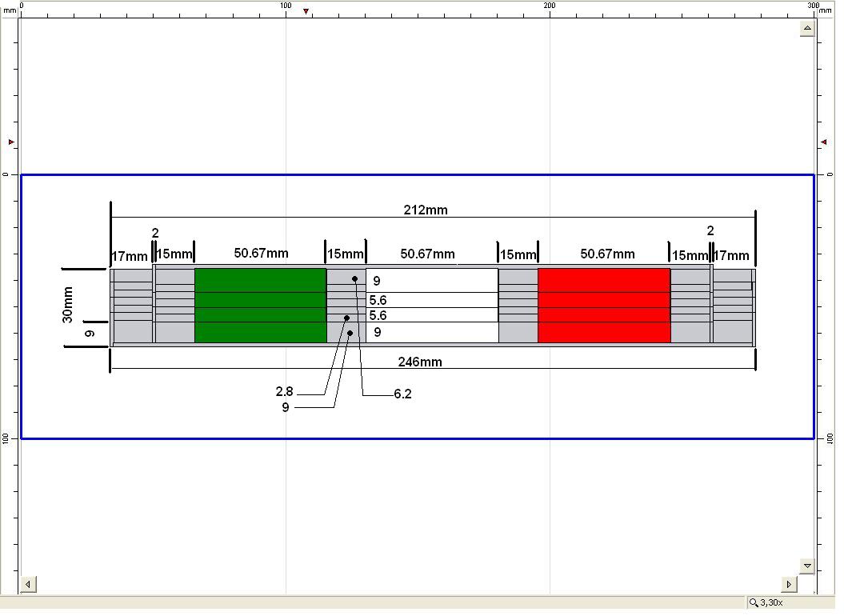Select the 50.67mm label above the red rectangle
Screen dimensions: 844x616
[607, 254]
